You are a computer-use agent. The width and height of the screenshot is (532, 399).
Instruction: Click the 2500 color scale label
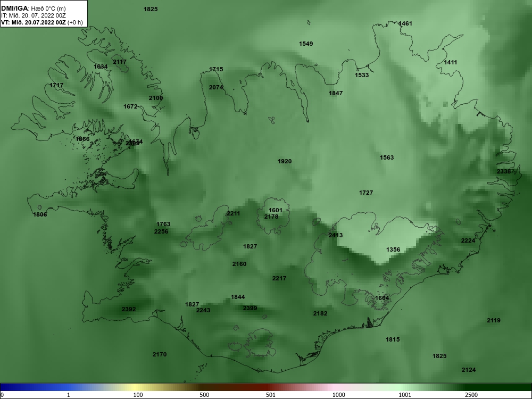[471, 395]
